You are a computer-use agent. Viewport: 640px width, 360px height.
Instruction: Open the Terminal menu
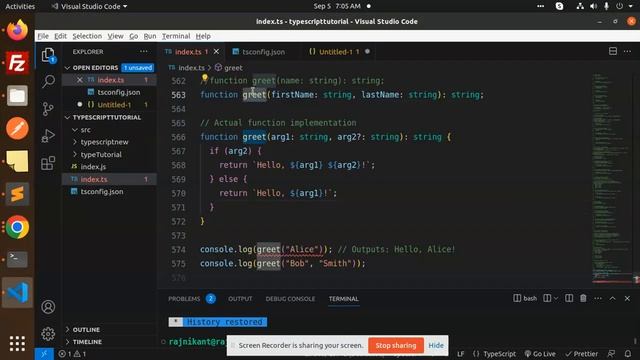pyautogui.click(x=176, y=36)
